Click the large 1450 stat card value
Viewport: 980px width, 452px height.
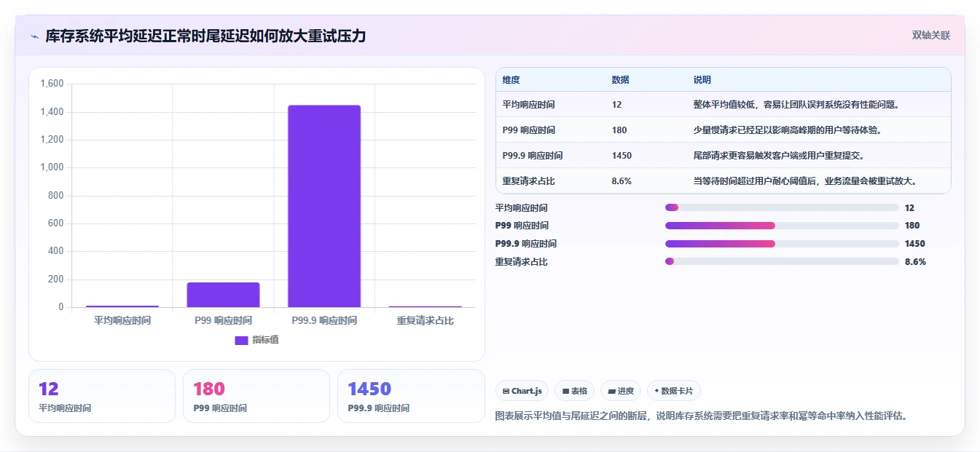(369, 389)
